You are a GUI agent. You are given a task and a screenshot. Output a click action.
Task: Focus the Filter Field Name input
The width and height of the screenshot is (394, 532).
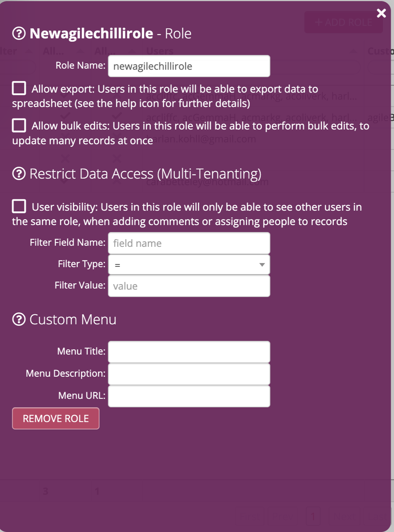(x=189, y=243)
